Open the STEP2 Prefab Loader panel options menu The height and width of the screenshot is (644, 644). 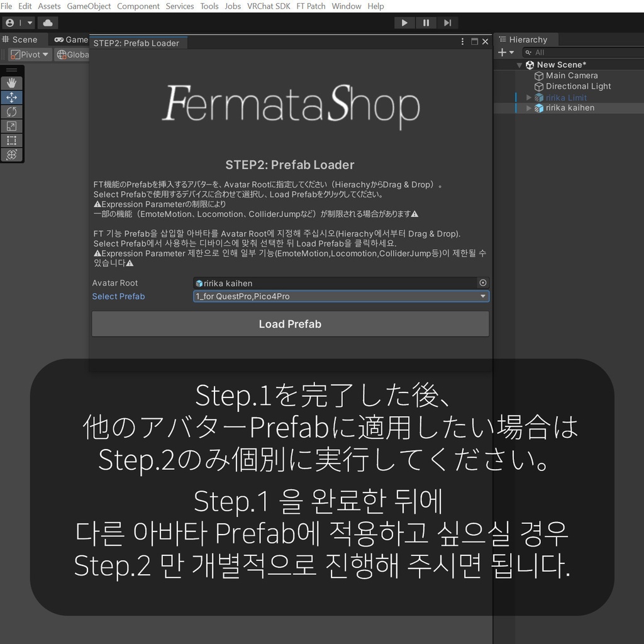463,41
